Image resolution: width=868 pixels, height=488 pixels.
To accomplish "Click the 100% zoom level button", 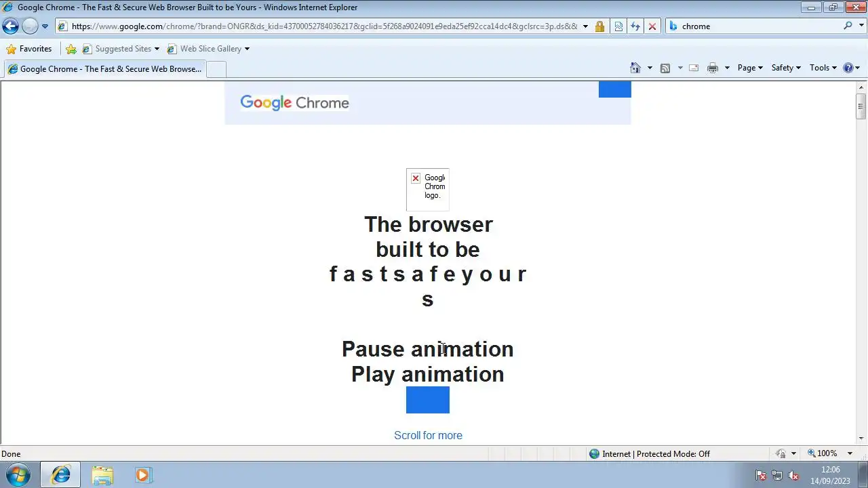I will [822, 453].
